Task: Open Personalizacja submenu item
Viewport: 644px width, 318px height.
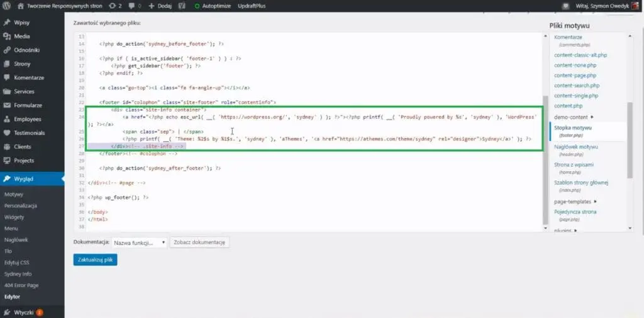Action: pyautogui.click(x=21, y=206)
